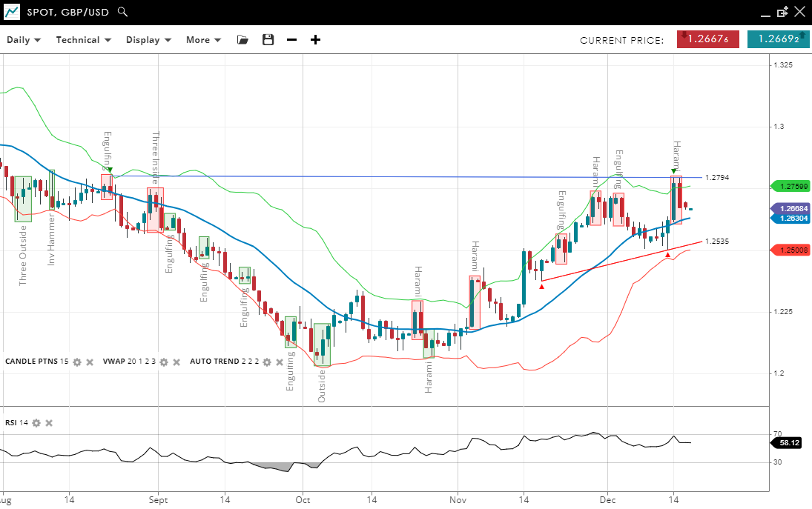Search for a symbol using the magnifier icon
Screen dimensions: 812x509
pyautogui.click(x=123, y=13)
